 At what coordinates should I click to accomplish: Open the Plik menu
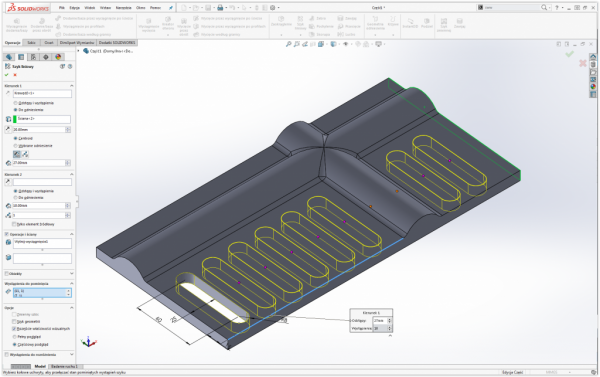point(62,8)
